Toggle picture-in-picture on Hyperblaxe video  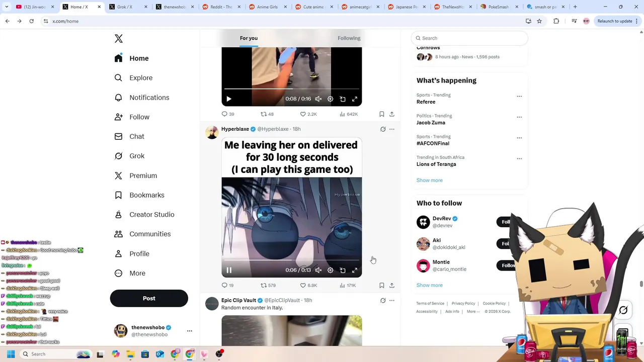tap(343, 270)
